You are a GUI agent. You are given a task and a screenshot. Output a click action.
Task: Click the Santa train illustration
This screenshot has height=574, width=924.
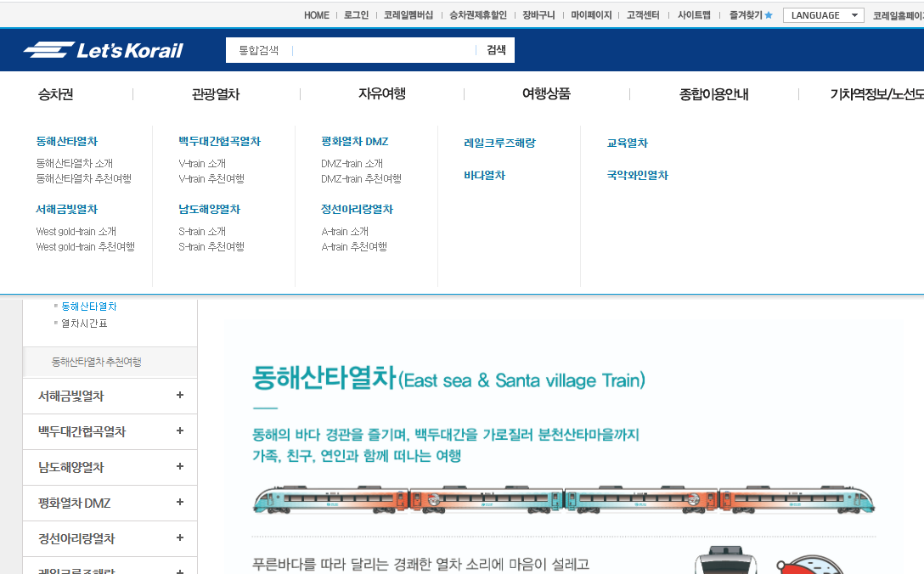(564, 500)
